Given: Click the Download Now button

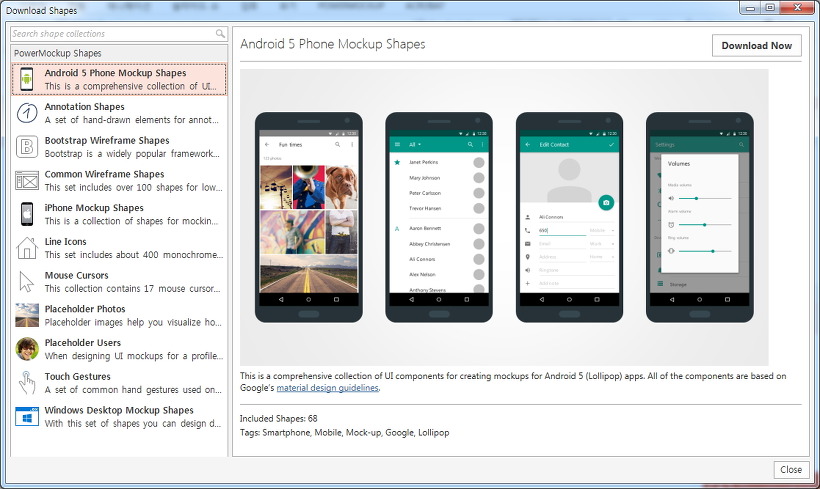Looking at the screenshot, I should [756, 46].
